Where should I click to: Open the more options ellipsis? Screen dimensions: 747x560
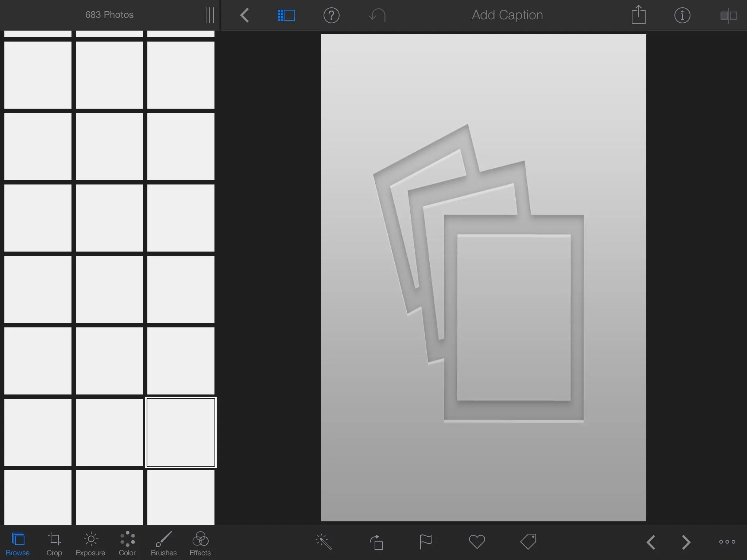point(727,542)
